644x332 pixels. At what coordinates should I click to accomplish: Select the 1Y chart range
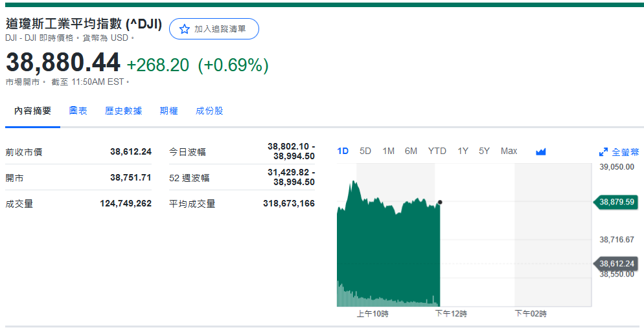click(463, 151)
